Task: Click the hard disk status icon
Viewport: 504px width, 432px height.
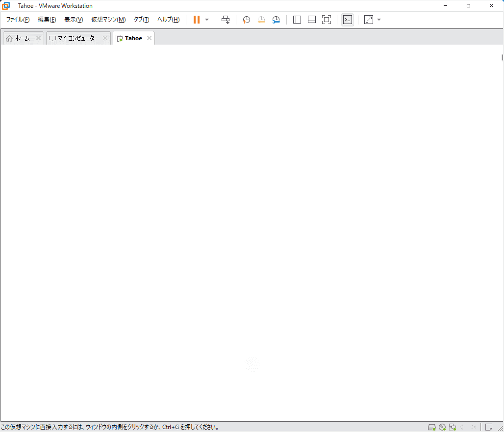Action: (x=431, y=427)
